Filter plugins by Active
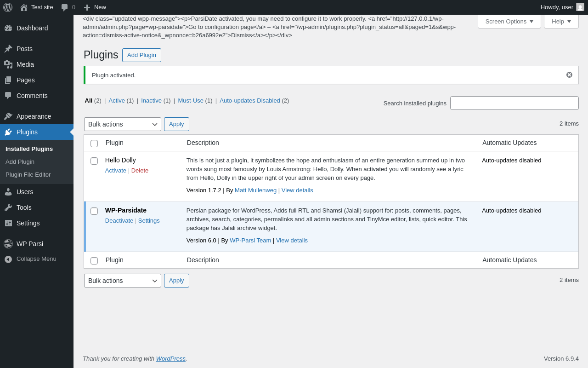 click(117, 101)
